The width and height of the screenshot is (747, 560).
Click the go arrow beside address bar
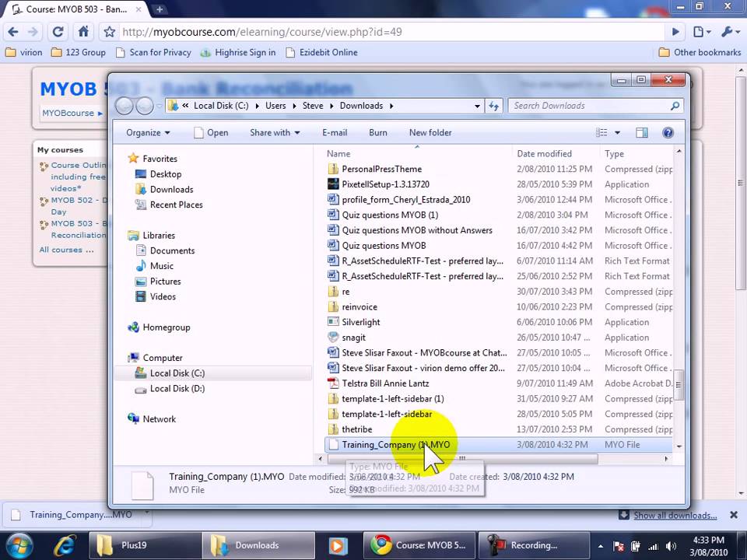pos(675,32)
